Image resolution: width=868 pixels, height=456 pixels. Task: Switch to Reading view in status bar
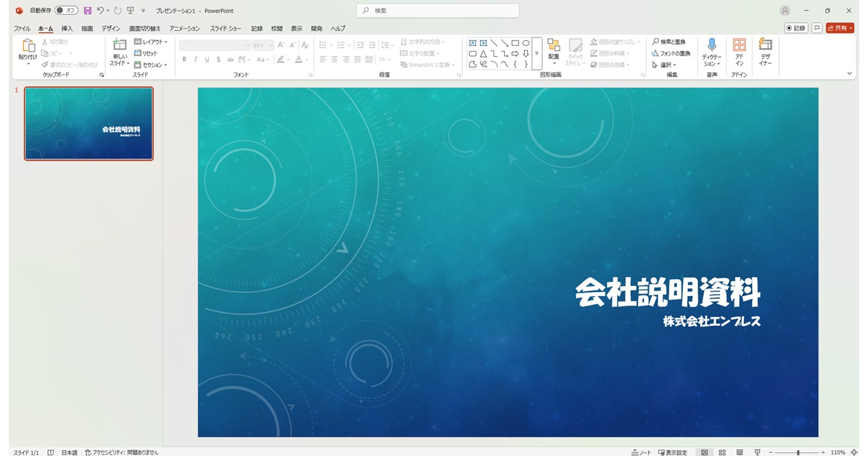(x=740, y=452)
